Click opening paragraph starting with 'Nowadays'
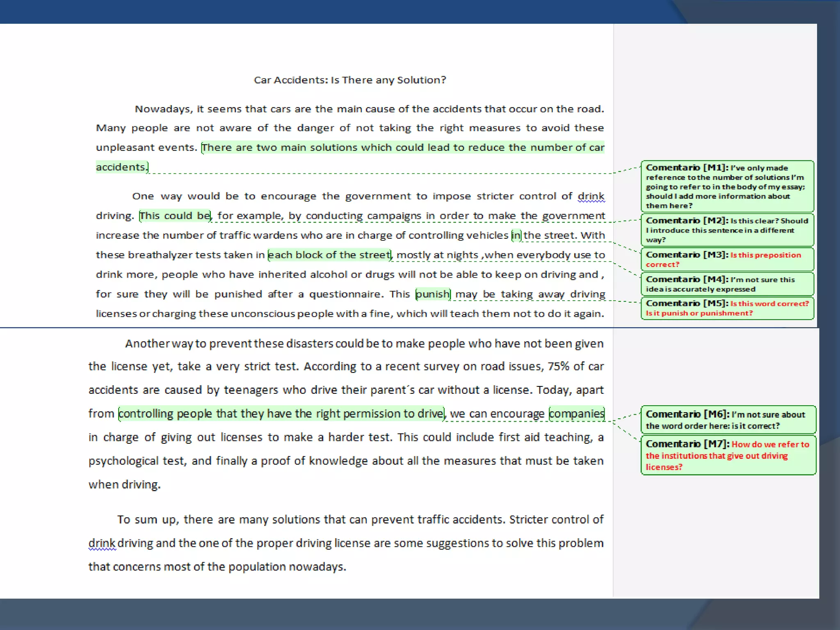The height and width of the screenshot is (630, 840). point(349,128)
